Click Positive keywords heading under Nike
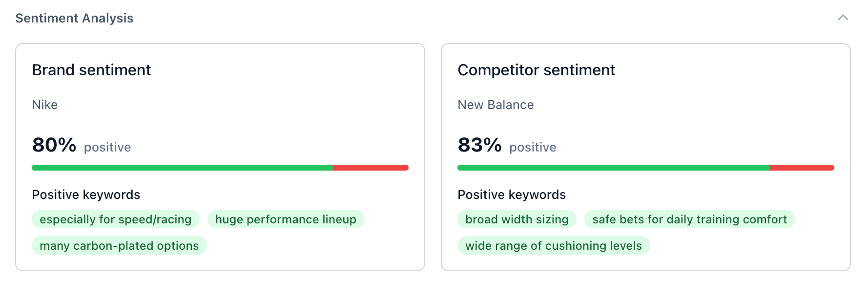This screenshot has width=868, height=283. coord(86,195)
